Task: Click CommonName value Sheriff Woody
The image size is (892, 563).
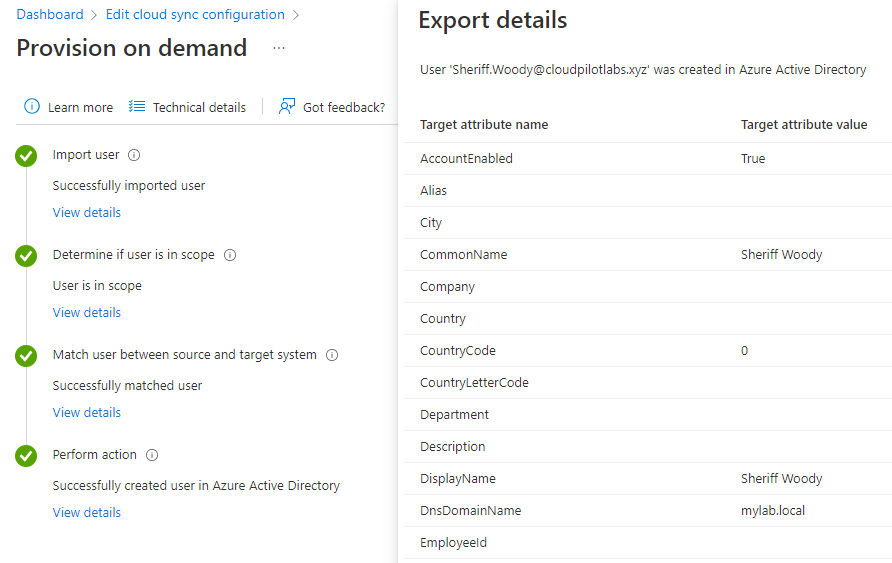Action: click(x=782, y=255)
